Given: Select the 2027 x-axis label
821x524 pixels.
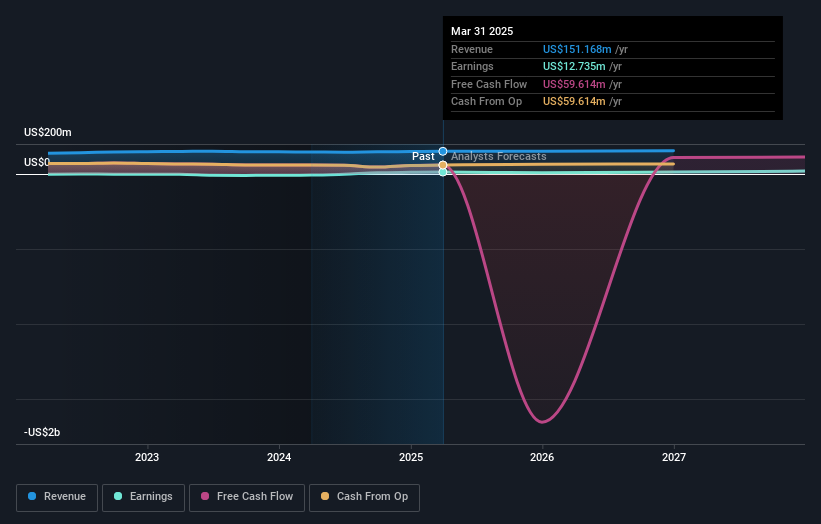Looking at the screenshot, I should point(674,457).
